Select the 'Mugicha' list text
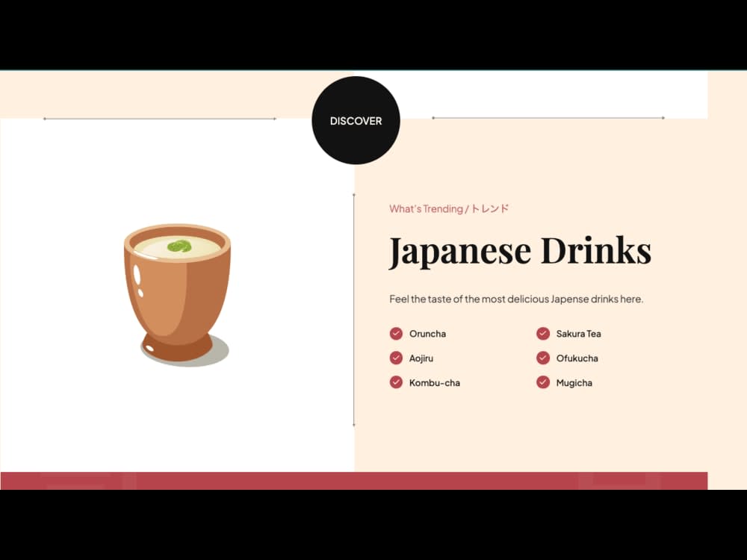The image size is (747, 560). 574,383
